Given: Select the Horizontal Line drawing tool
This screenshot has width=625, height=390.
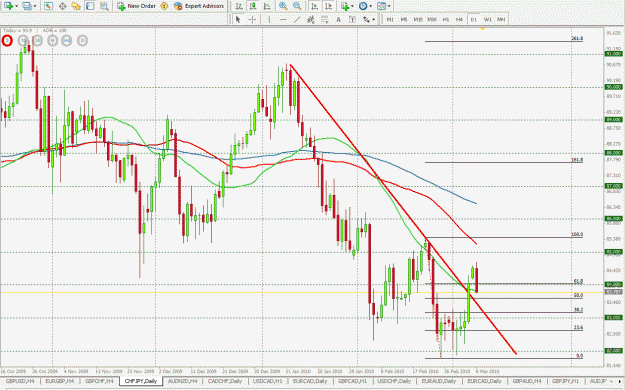Looking at the screenshot, I should [283, 19].
